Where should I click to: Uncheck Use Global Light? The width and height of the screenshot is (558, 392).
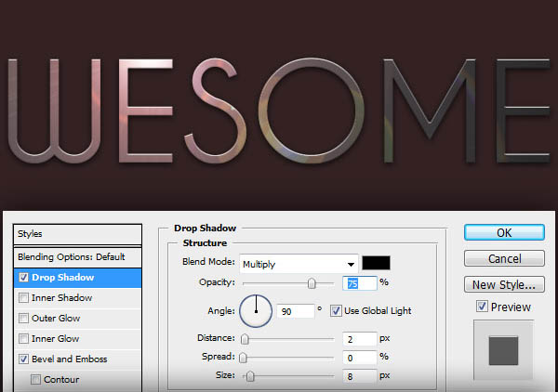click(x=336, y=310)
